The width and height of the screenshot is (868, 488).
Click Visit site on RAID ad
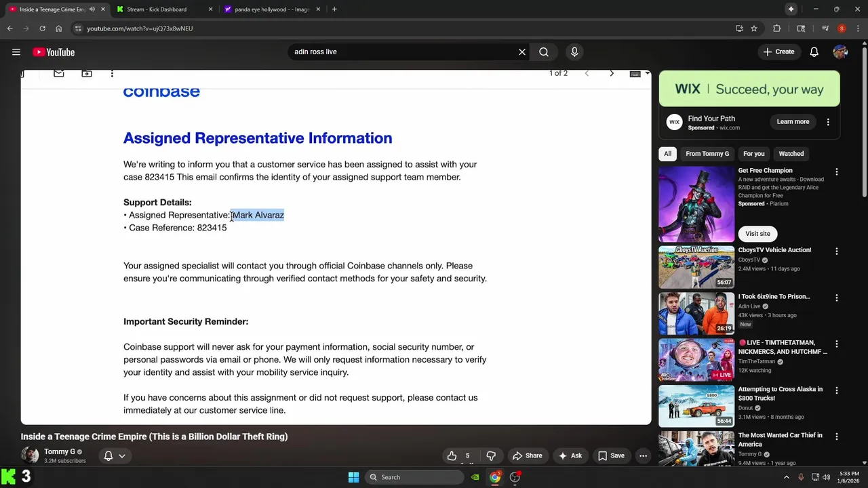(x=757, y=234)
